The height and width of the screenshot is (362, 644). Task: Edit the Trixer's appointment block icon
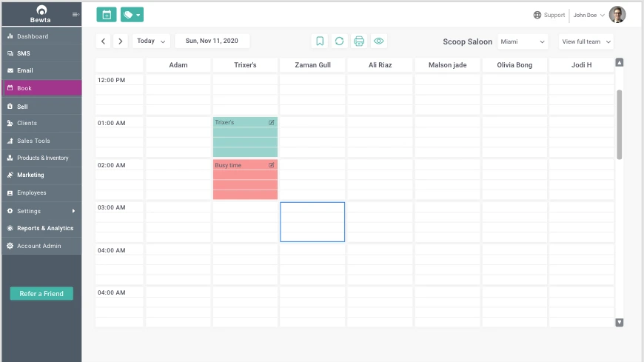272,122
